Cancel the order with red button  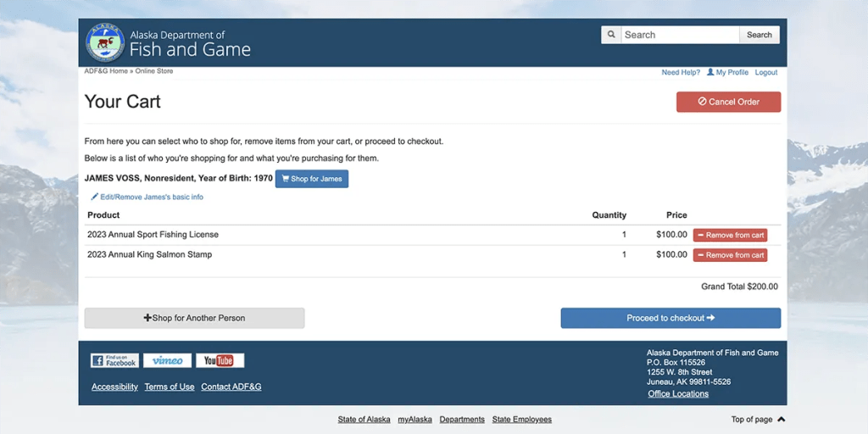[x=728, y=102]
